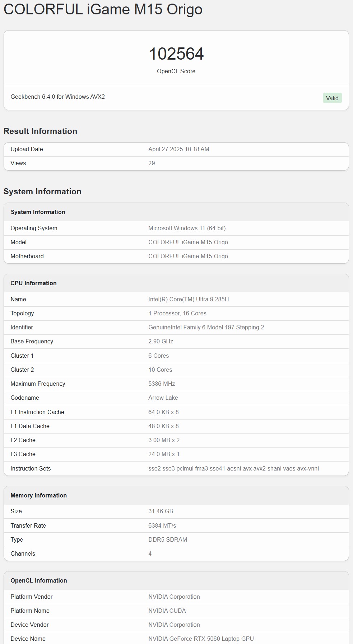Click the GenuineIntel Family 6 identifier value
Screen dimensions: 353x644
[206, 327]
